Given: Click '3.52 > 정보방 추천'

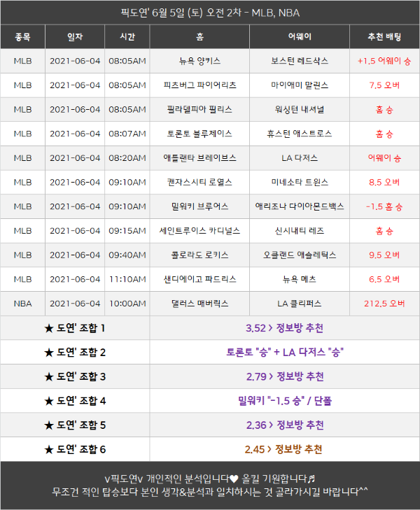Looking at the screenshot, I should 284,328.
